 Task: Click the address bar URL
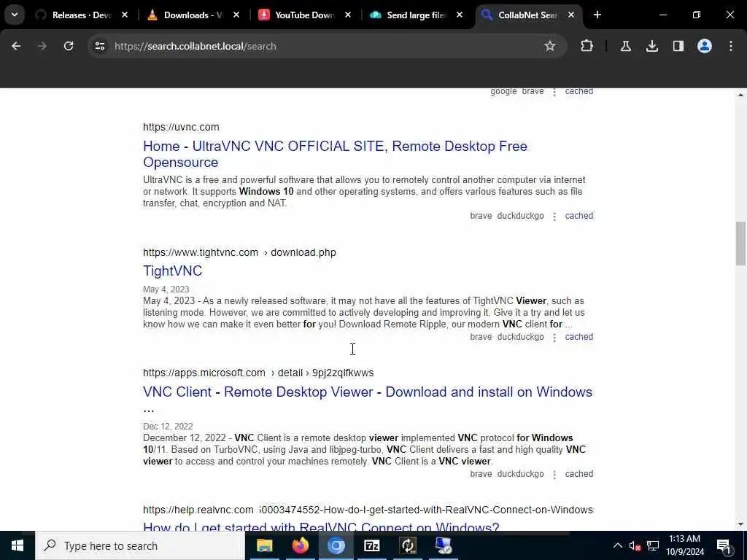[196, 46]
